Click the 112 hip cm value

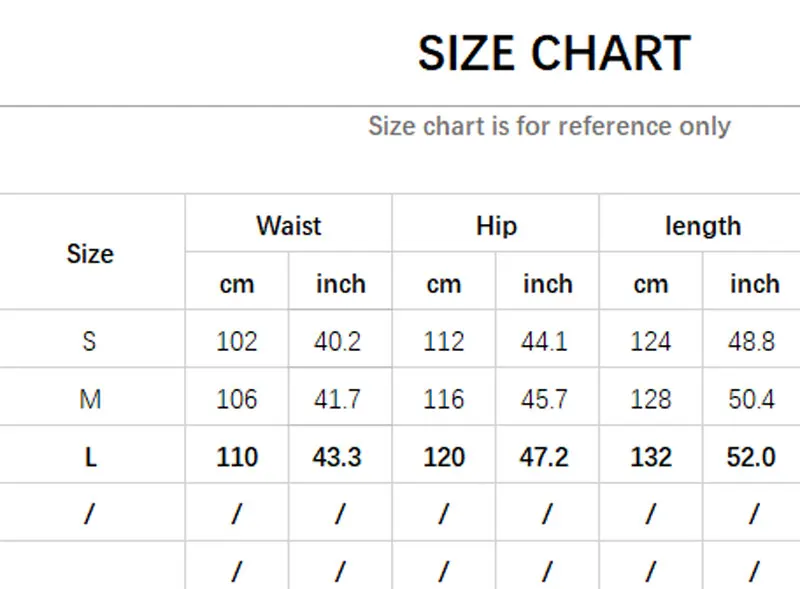(x=444, y=341)
